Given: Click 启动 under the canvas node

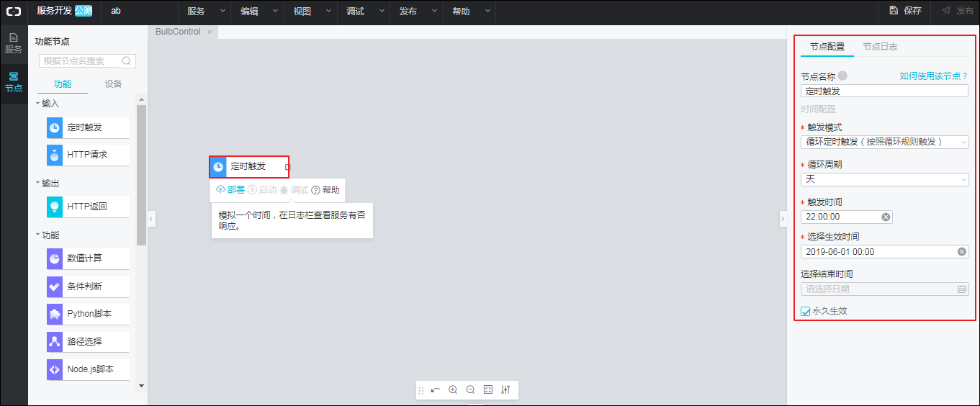Looking at the screenshot, I should [262, 190].
